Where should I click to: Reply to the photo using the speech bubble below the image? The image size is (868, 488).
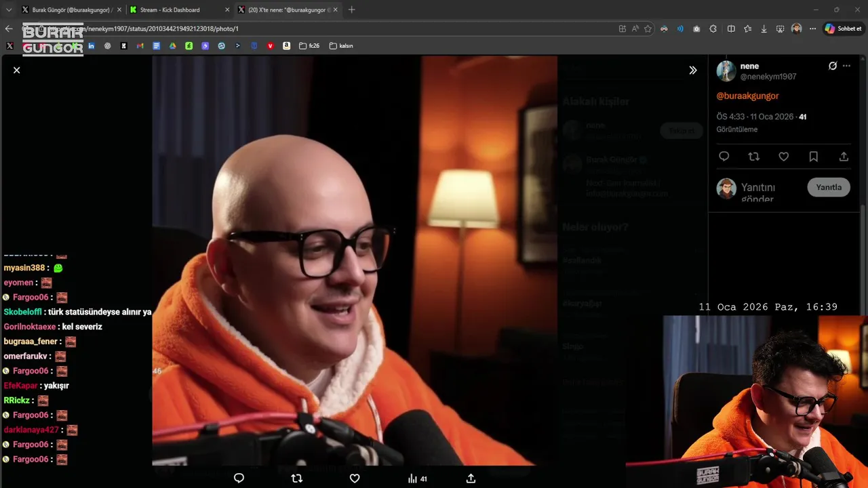239,479
